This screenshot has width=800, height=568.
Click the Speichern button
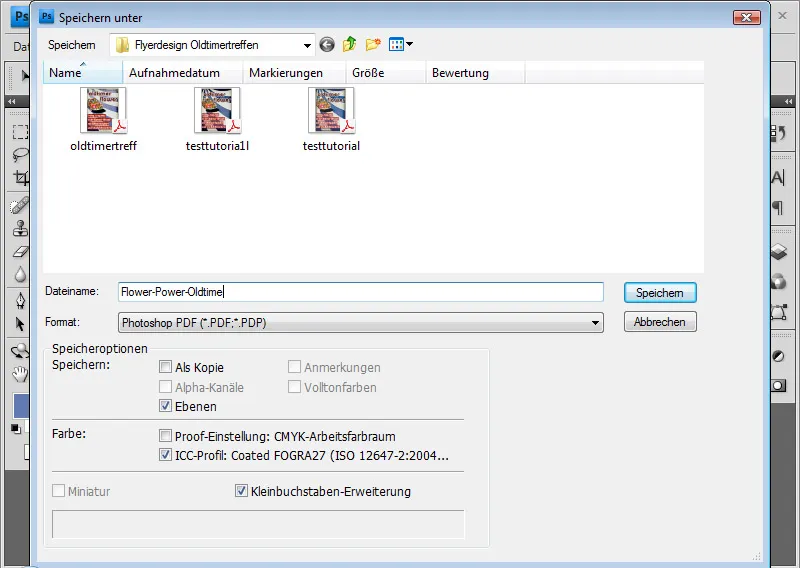pos(660,293)
